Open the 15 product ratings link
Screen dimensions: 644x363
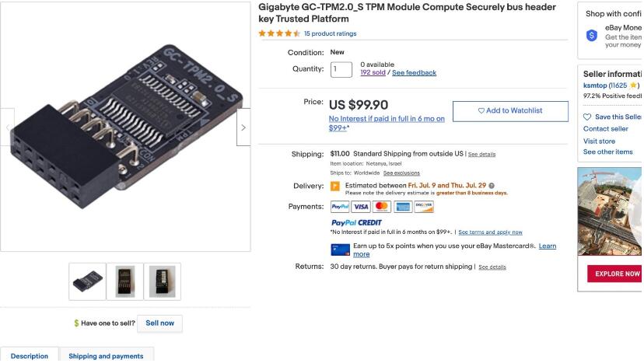pos(330,33)
